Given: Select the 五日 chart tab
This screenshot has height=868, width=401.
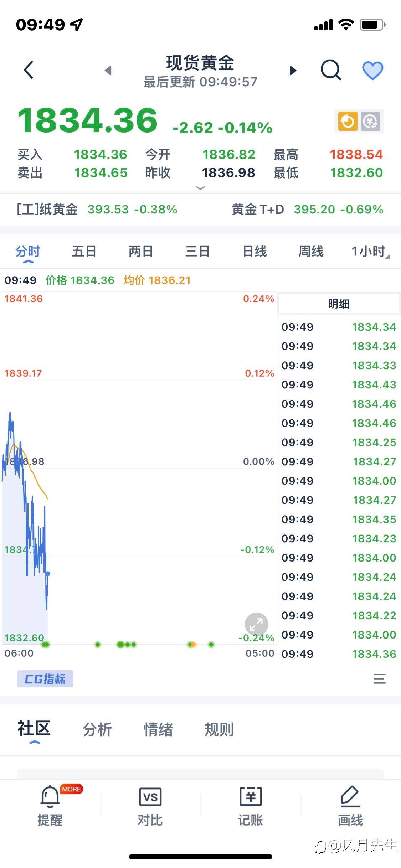Looking at the screenshot, I should point(84,252).
